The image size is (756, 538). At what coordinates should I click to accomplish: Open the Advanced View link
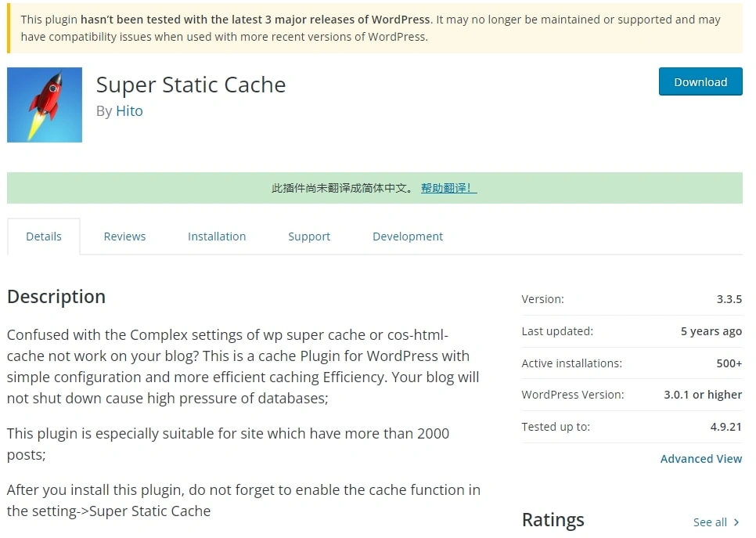(700, 459)
